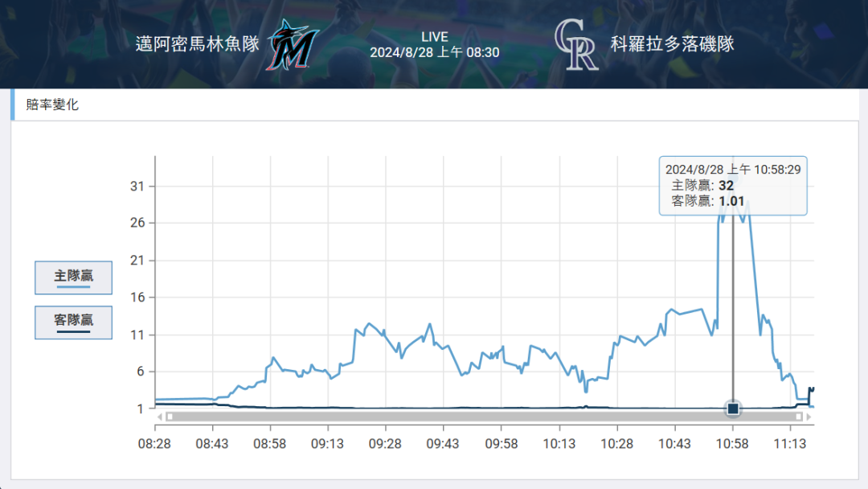Click the 10:43 time axis label
Screen dimensions: 868x489
674,444
